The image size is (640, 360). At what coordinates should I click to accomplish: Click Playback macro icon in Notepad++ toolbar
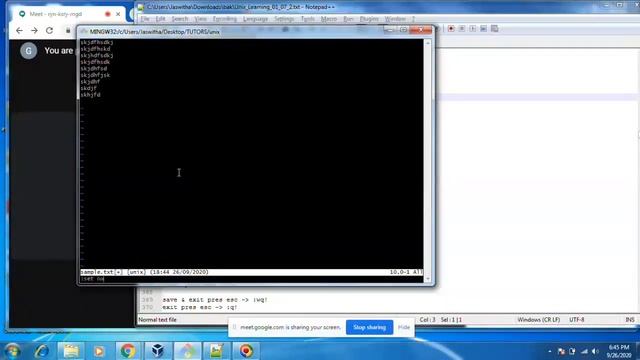tap(473, 29)
